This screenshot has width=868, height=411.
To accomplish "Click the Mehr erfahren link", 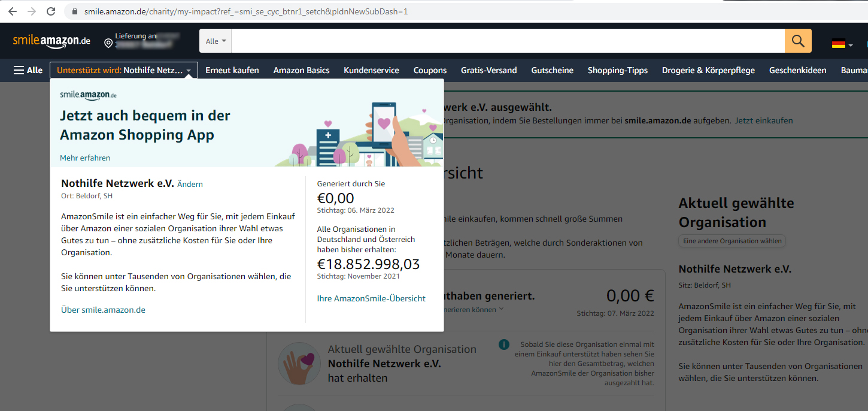I will pos(85,158).
